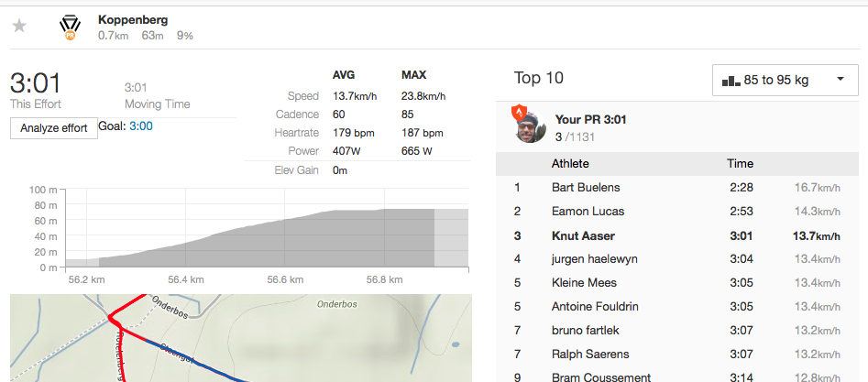The image size is (868, 382).
Task: Star the Koppenberg segment
Action: tap(19, 26)
